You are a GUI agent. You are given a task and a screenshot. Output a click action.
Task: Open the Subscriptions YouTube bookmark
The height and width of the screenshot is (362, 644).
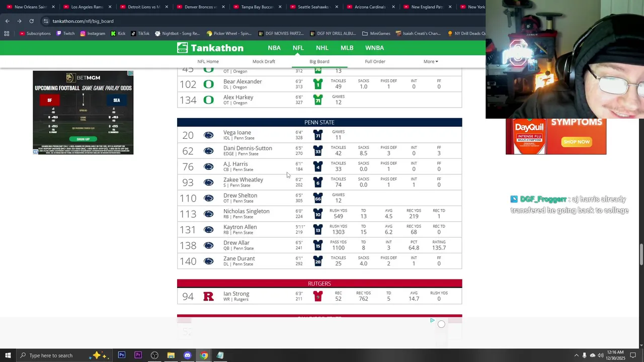[x=35, y=34]
